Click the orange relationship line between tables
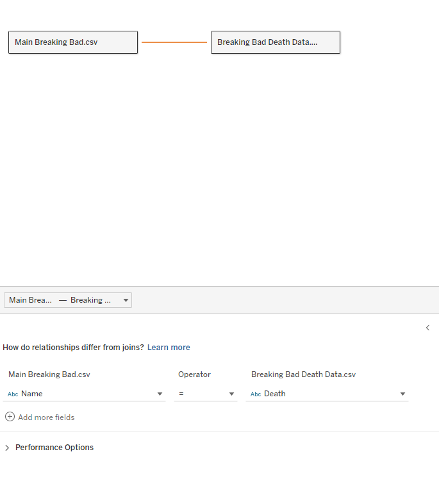 click(x=174, y=42)
